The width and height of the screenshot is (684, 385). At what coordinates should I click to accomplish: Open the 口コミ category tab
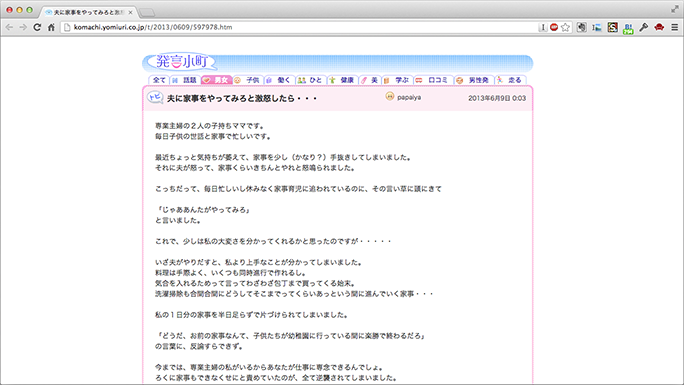[x=433, y=80]
